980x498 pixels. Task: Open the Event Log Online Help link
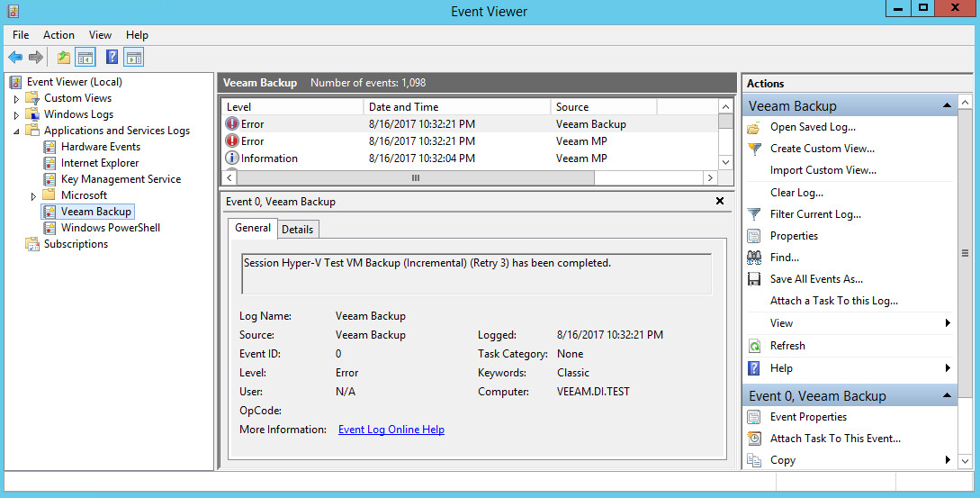(x=391, y=430)
